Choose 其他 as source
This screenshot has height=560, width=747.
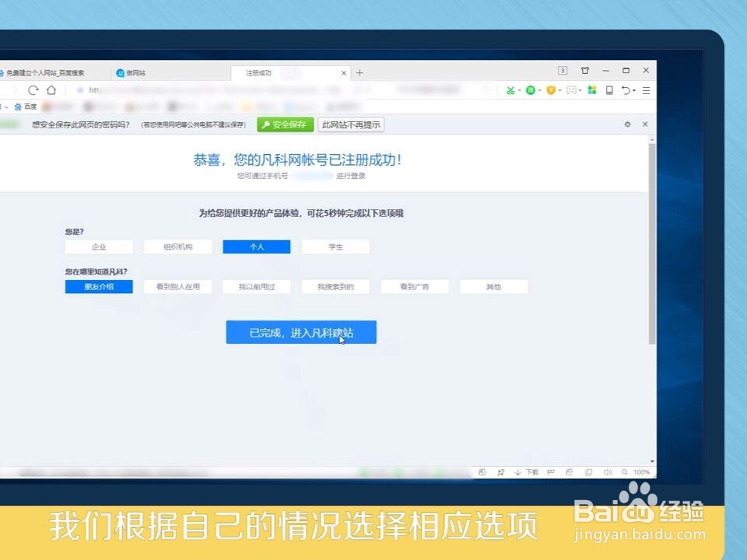(x=493, y=287)
